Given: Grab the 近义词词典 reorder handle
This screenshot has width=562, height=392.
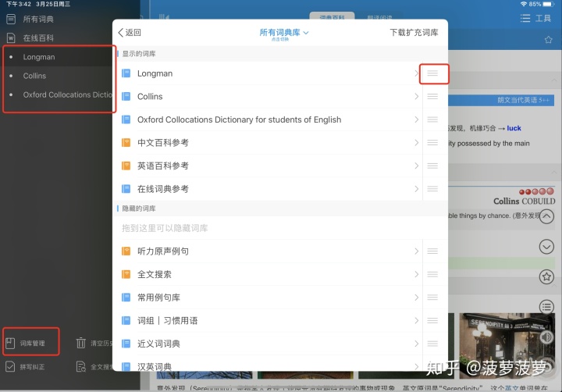Looking at the screenshot, I should coord(432,344).
